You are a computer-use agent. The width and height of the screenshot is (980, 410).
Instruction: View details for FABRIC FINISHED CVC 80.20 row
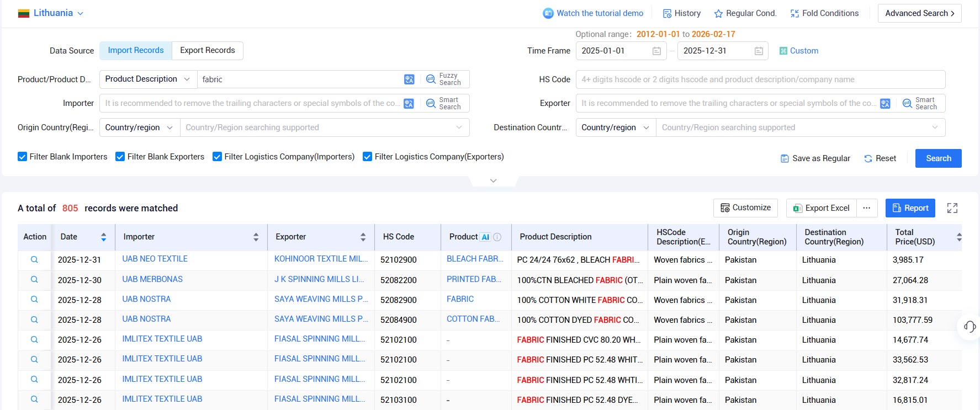click(34, 339)
